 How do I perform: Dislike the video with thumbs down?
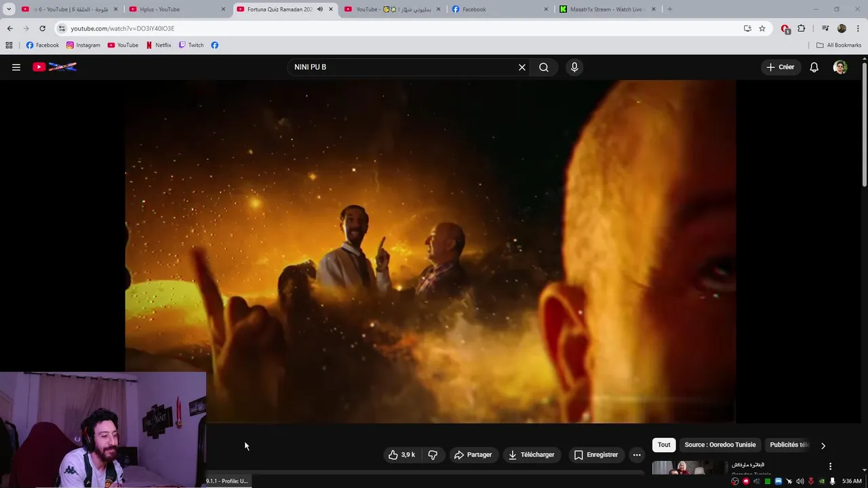(433, 455)
